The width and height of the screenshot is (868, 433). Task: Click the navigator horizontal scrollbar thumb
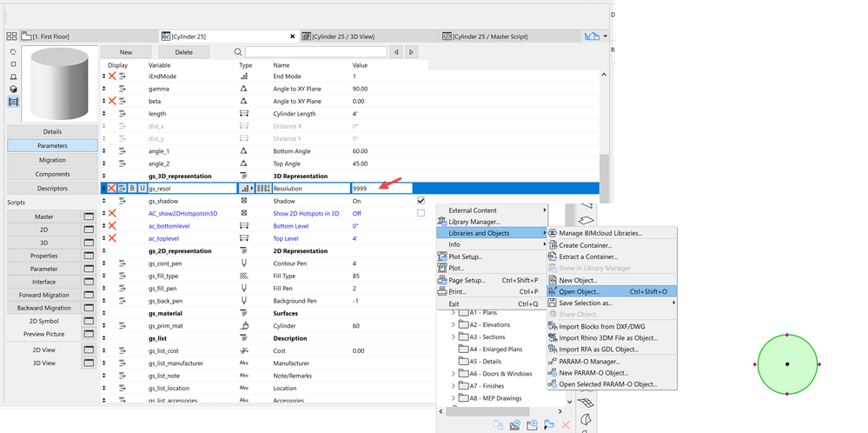point(487,412)
